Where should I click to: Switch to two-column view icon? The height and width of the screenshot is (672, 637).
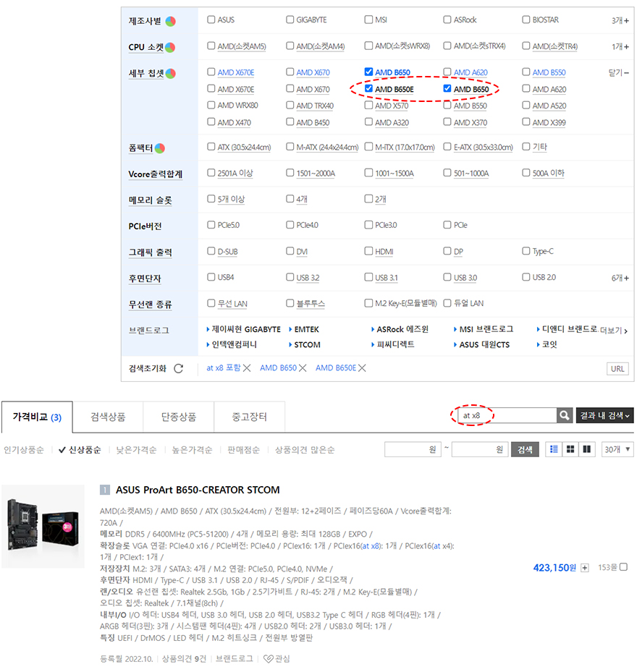tap(586, 449)
